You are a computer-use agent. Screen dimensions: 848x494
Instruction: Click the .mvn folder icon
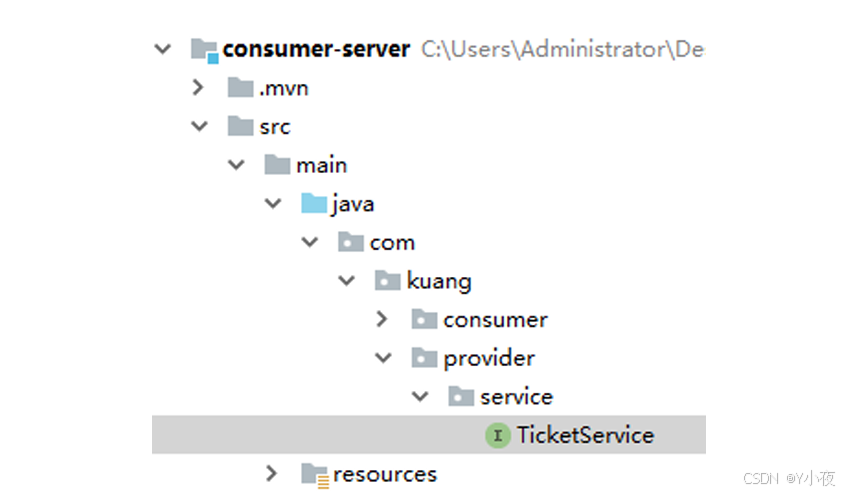click(240, 88)
